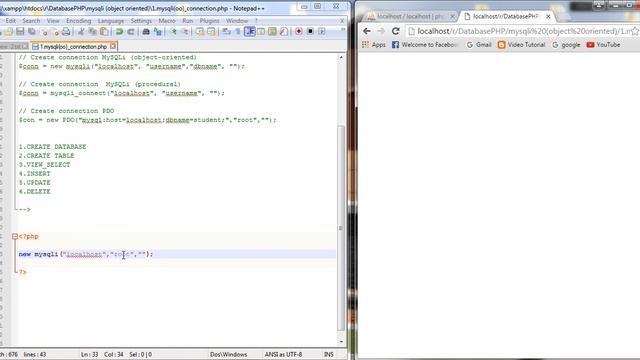Toggle the highlighted Indent Guide icon
640x360 pixels.
click(x=250, y=31)
